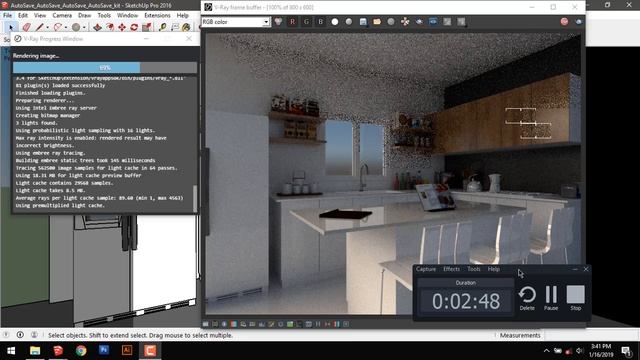The height and width of the screenshot is (360, 640).
Task: Activate the Offset tool
Action: [110, 27]
